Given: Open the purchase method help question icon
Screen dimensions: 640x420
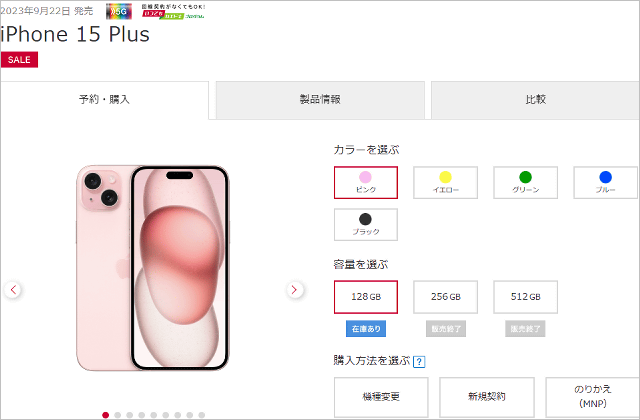Looking at the screenshot, I should coord(419,362).
